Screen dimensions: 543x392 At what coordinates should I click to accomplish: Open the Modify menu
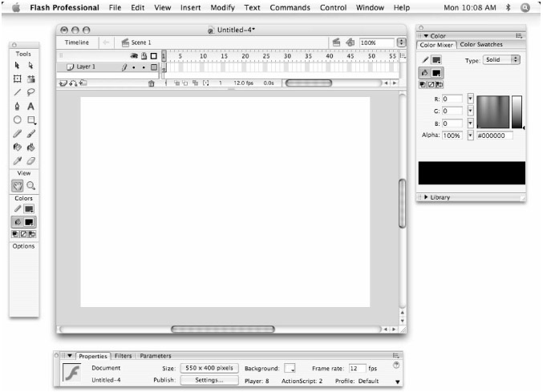click(223, 7)
